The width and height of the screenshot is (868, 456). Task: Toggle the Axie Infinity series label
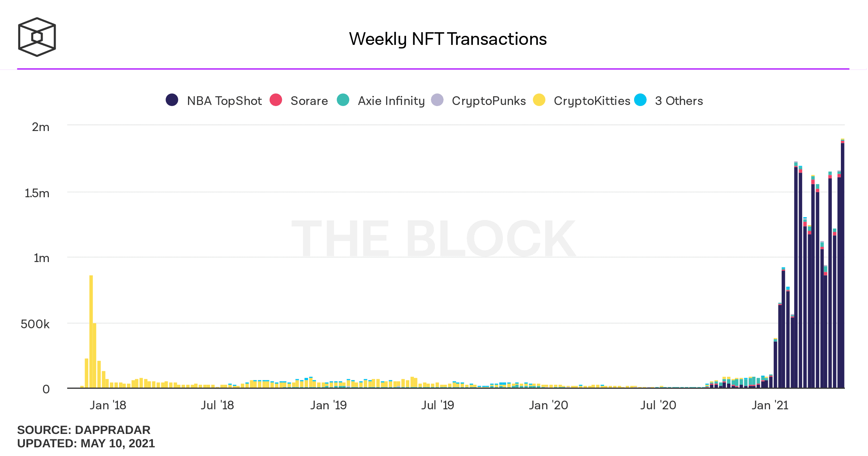coord(391,101)
